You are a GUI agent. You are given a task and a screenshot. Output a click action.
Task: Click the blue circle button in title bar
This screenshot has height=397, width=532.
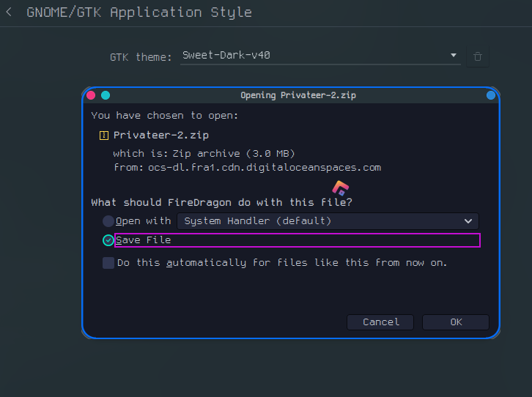coord(491,95)
